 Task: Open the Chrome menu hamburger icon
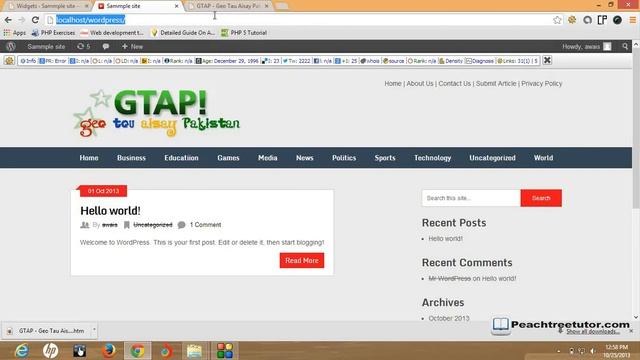(632, 20)
